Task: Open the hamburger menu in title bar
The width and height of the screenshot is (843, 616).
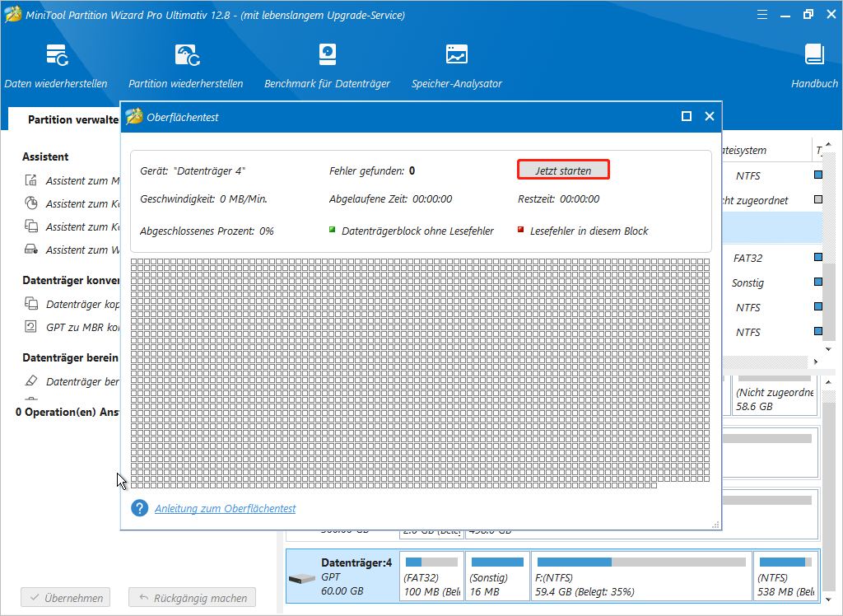Action: 762,15
